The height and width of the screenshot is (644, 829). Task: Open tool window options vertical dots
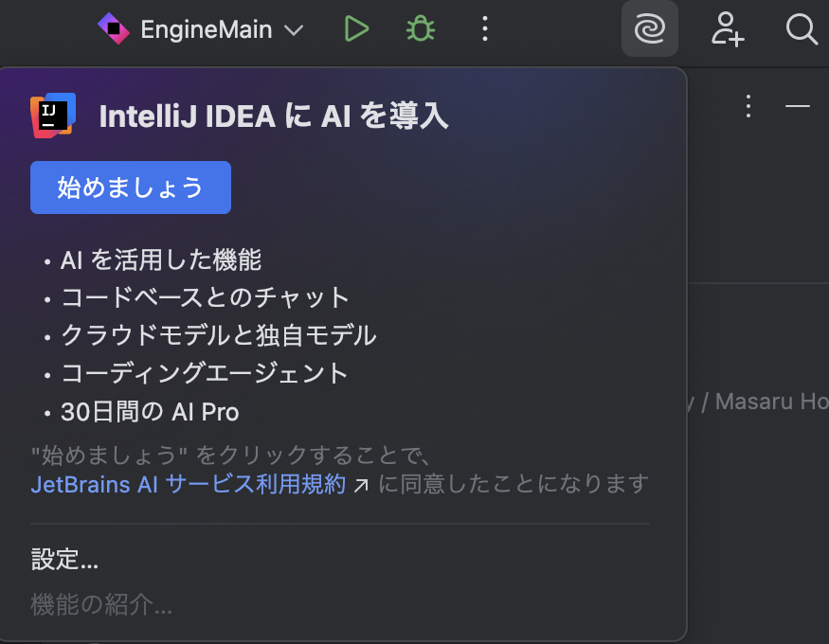click(x=748, y=106)
